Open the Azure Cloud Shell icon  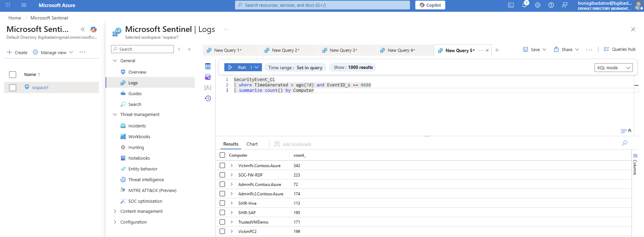pos(510,5)
